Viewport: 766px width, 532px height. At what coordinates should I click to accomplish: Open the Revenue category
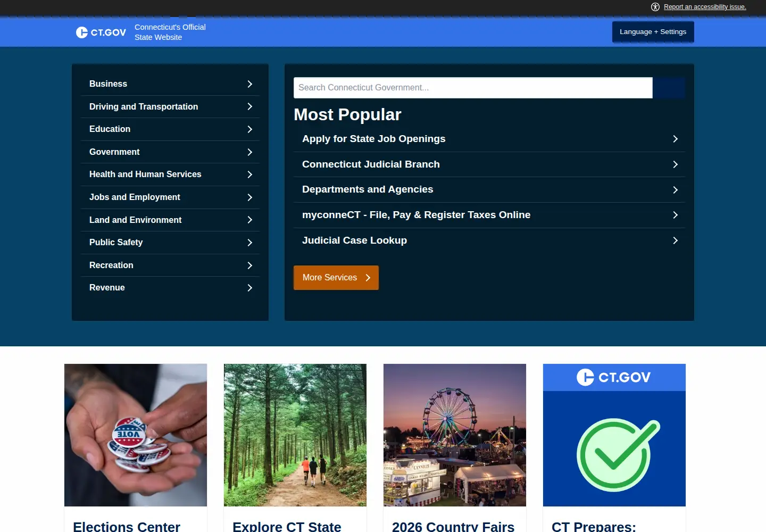tap(170, 288)
